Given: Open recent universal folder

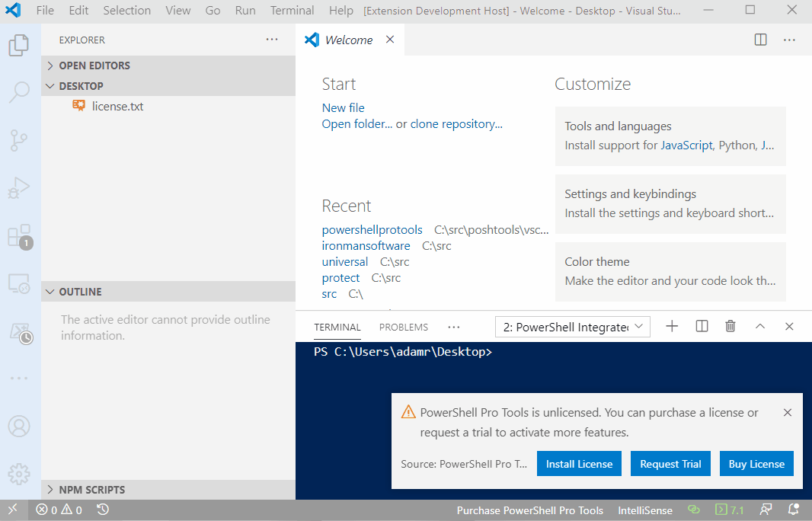Looking at the screenshot, I should pos(345,262).
